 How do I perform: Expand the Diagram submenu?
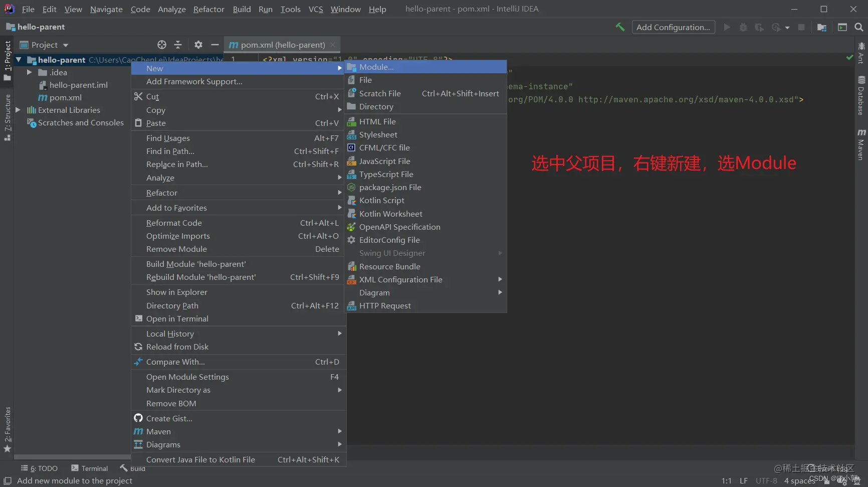pos(425,292)
